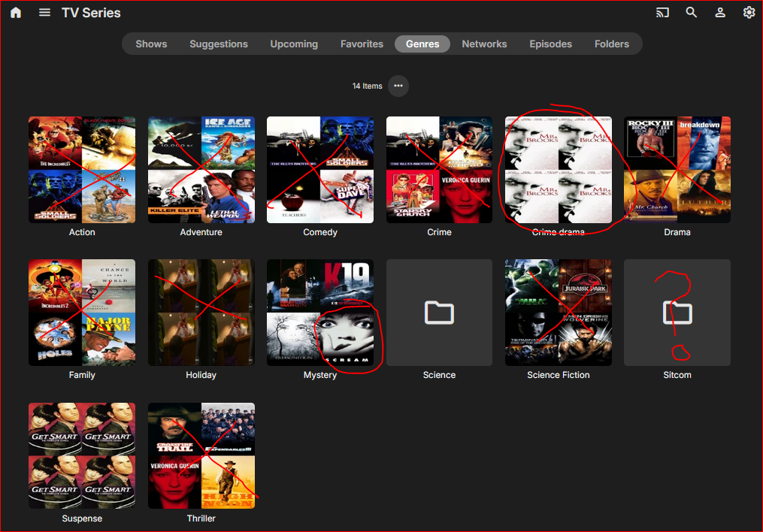Click the 14 Items count text
The image size is (763, 532).
coord(368,86)
